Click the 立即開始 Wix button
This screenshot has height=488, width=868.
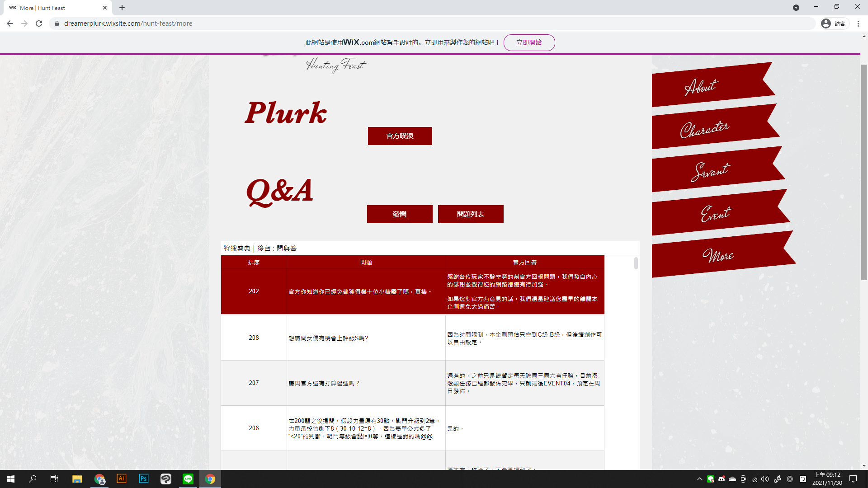[x=529, y=42]
